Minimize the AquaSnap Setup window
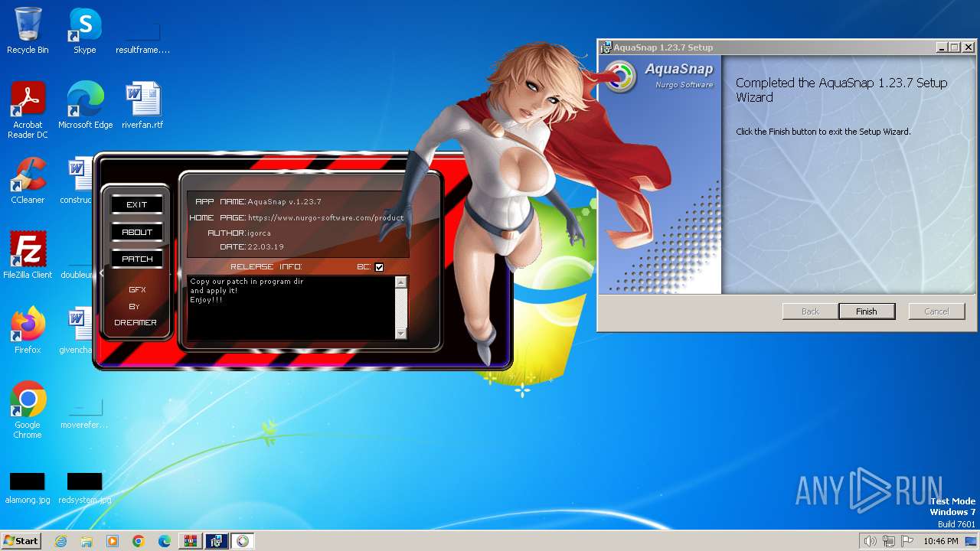980x551 pixels. tap(942, 47)
